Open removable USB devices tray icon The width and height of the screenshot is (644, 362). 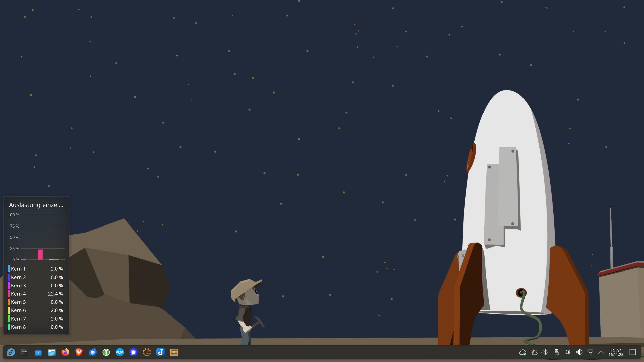pos(557,352)
